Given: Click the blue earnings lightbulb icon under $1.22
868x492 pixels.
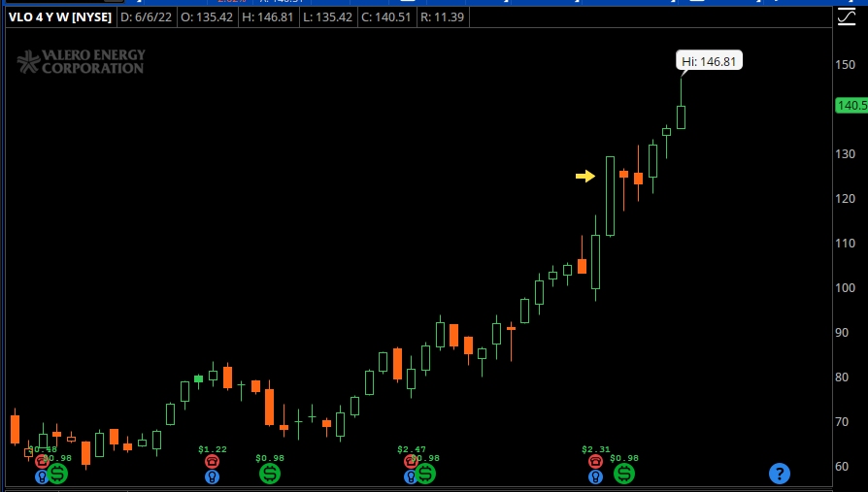Looking at the screenshot, I should point(212,476).
